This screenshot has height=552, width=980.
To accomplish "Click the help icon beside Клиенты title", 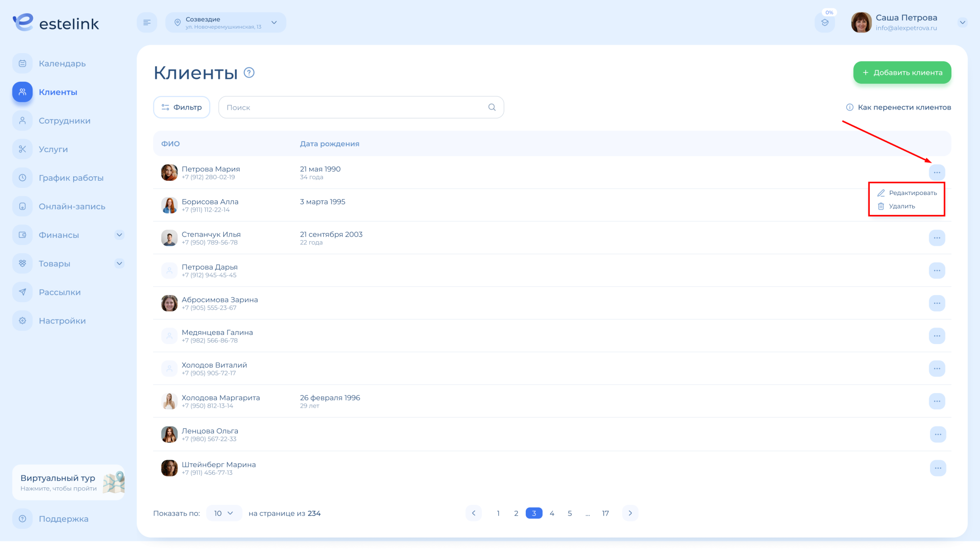I will click(x=249, y=73).
